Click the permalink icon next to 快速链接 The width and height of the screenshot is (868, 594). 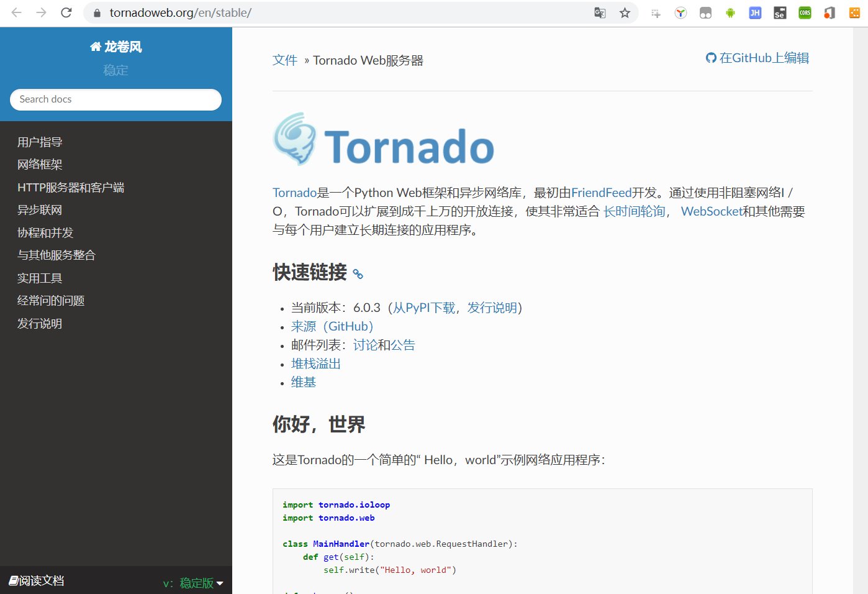(358, 273)
